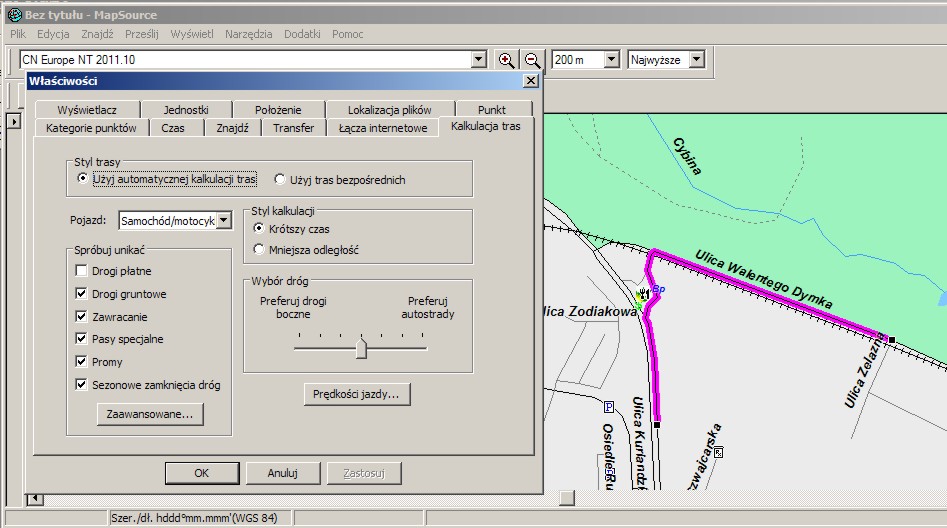Click the route start point marker on Ulica Kurlandzka

(x=657, y=425)
